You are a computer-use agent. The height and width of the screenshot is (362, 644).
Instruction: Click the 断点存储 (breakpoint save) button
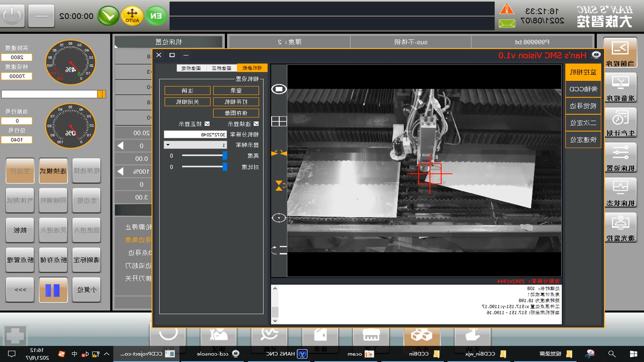tap(53, 260)
